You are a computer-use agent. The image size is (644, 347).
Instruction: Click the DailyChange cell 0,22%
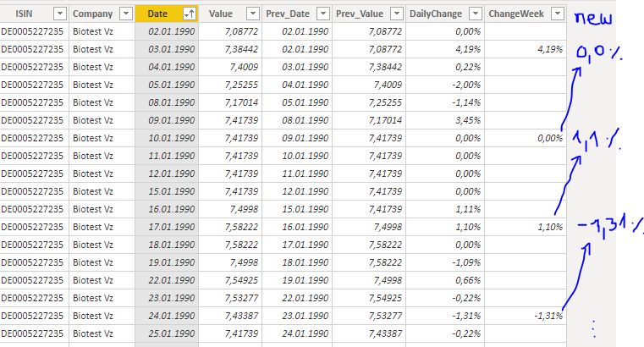pos(445,67)
